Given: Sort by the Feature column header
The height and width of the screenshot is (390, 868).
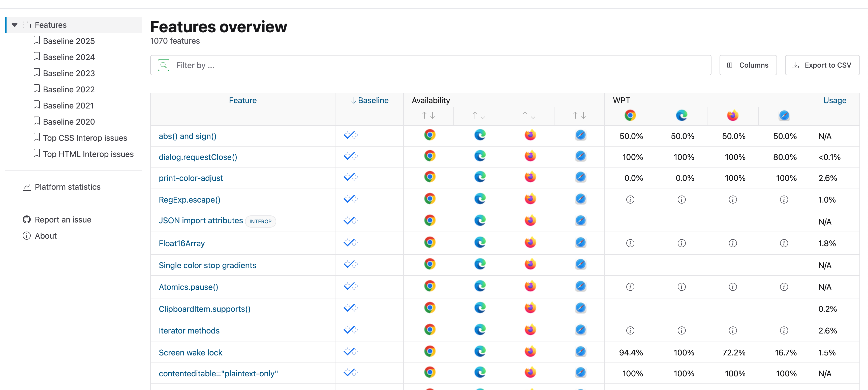Looking at the screenshot, I should point(243,101).
